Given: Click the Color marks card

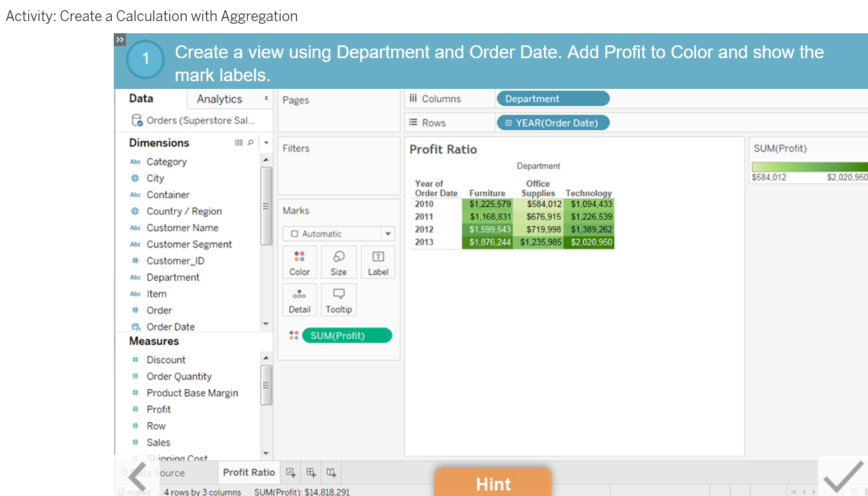Looking at the screenshot, I should 299,262.
